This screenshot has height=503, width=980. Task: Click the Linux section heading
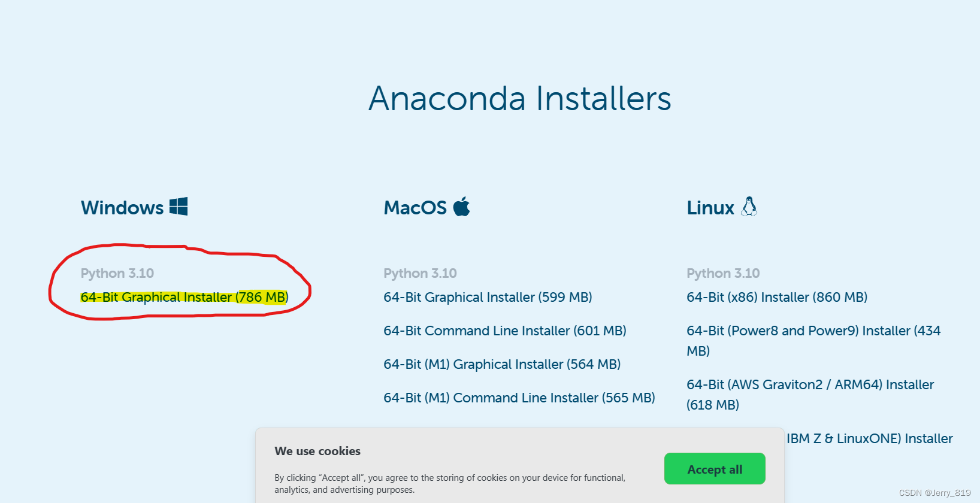(710, 208)
